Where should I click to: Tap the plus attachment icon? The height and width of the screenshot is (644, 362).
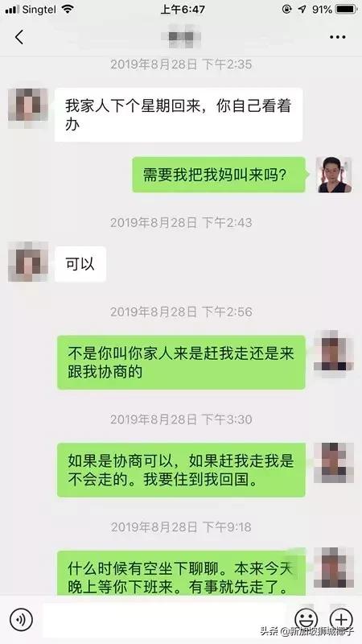point(341,619)
